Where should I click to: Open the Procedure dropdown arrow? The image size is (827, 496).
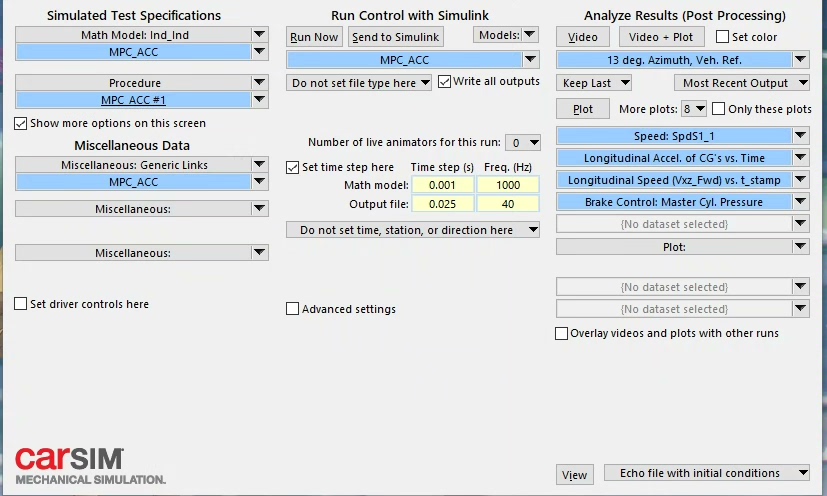[x=259, y=83]
